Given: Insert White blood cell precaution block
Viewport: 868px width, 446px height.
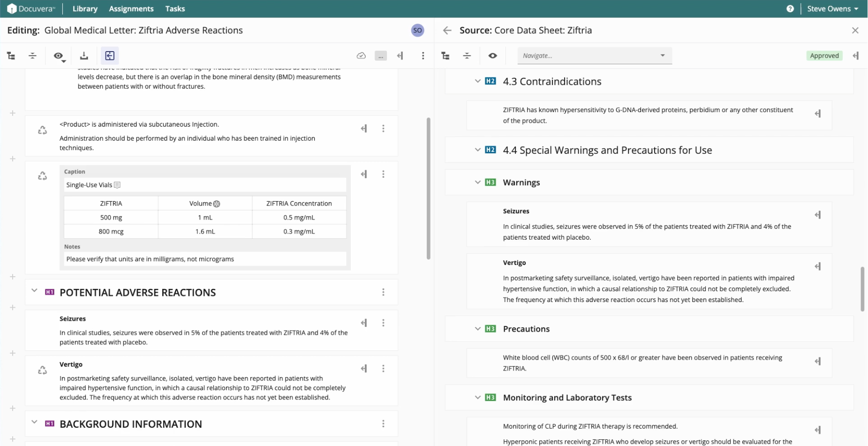Looking at the screenshot, I should pyautogui.click(x=818, y=361).
